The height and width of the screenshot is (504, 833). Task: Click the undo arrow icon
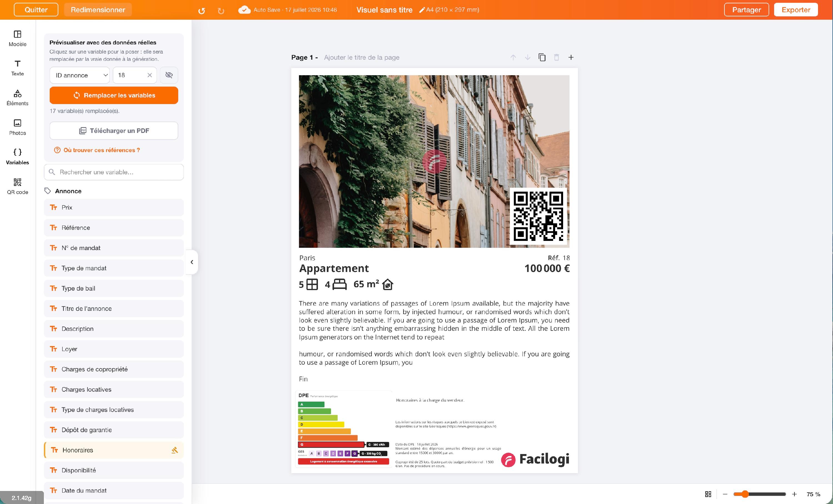202,11
